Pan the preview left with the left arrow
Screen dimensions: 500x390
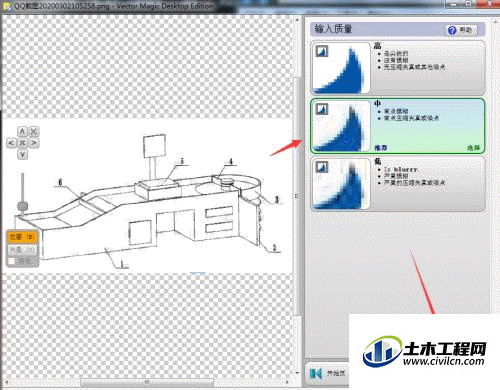(x=11, y=143)
